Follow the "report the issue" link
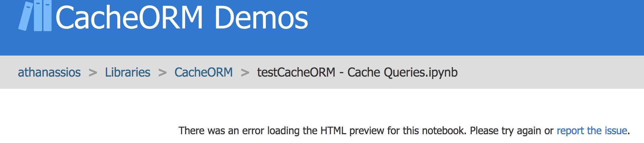 pos(592,131)
